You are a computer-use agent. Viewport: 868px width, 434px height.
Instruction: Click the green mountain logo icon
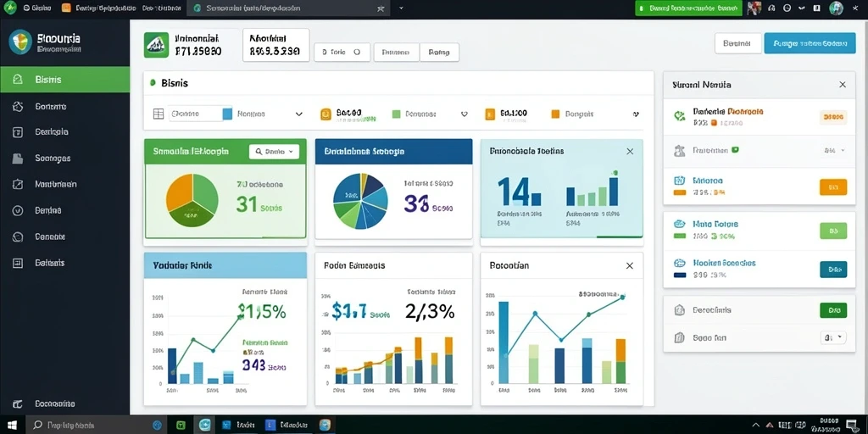tap(156, 45)
